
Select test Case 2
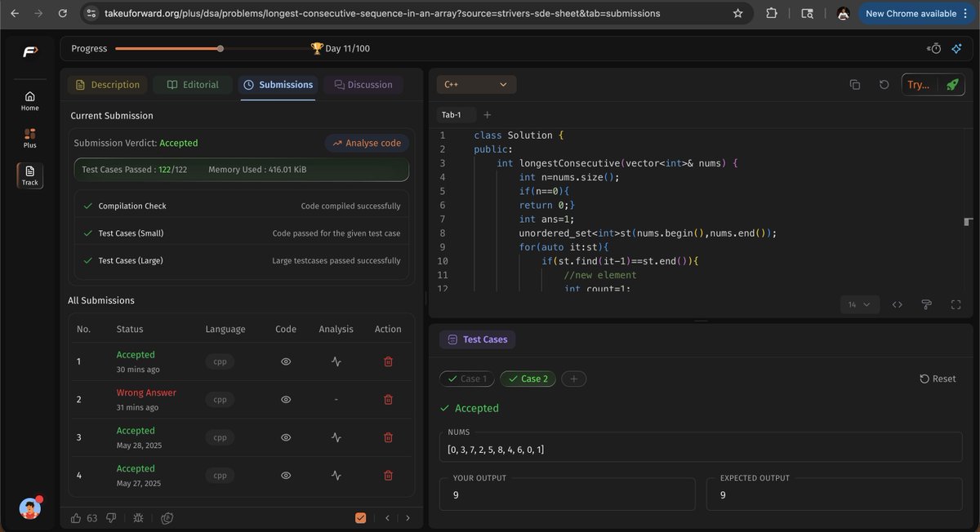pos(528,379)
